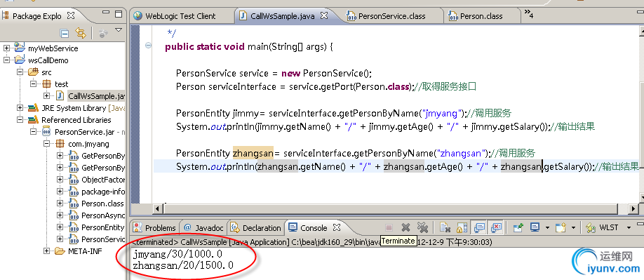Select Person.class in the tree
The image size is (644, 280).
coord(102,204)
